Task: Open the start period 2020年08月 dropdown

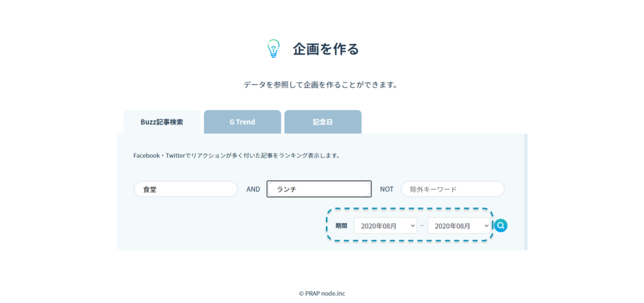Action: pos(385,226)
